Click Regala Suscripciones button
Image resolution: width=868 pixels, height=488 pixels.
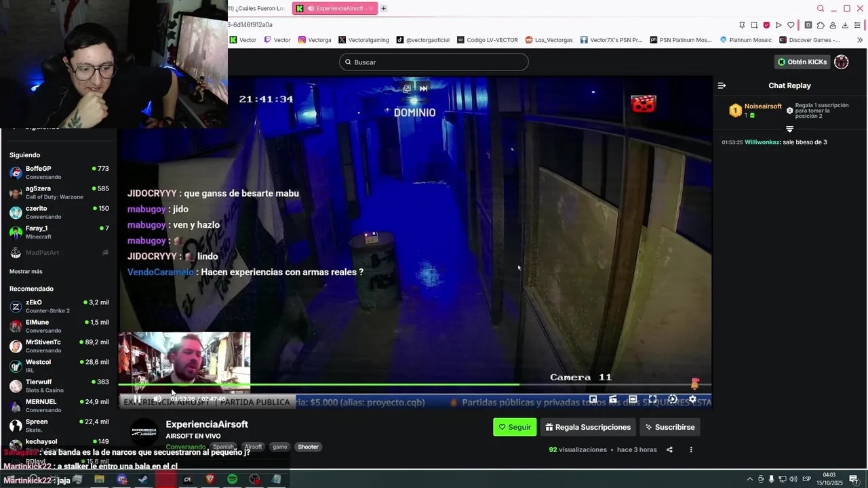pyautogui.click(x=588, y=427)
